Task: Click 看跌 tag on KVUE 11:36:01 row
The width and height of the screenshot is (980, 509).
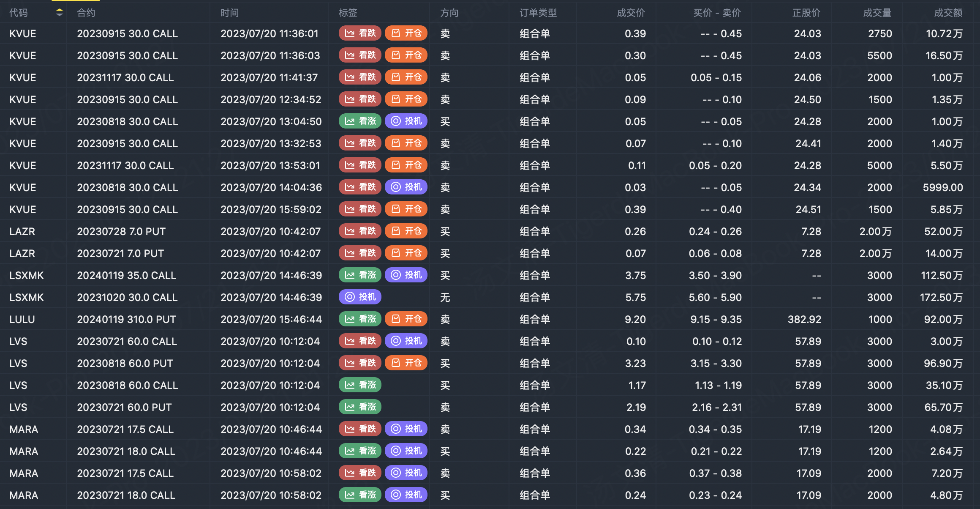Action: pos(360,33)
